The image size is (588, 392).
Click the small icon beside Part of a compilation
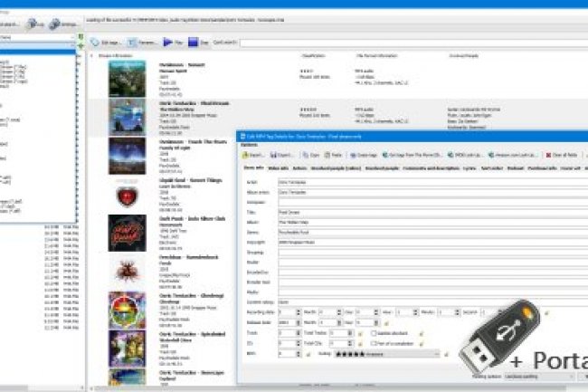pos(422,343)
